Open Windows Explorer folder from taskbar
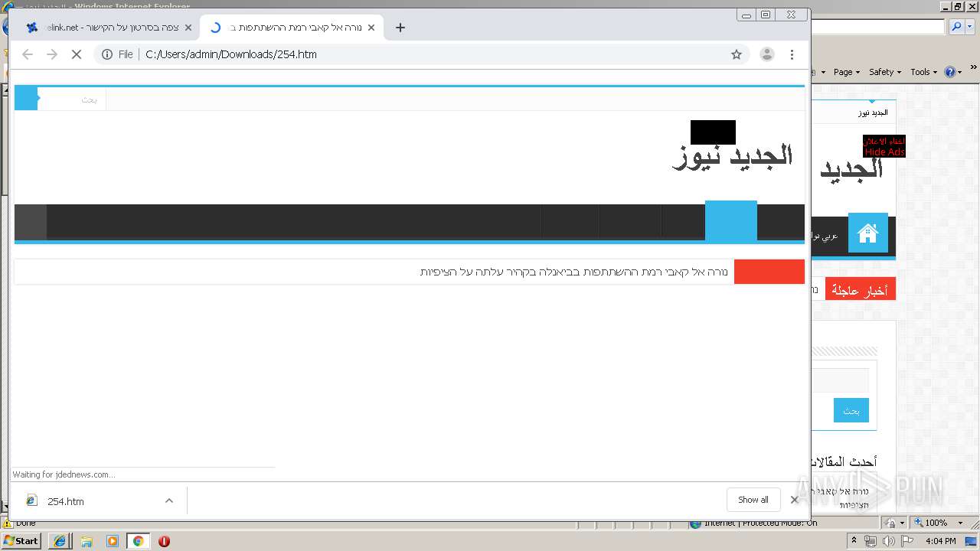The width and height of the screenshot is (980, 551). (87, 541)
